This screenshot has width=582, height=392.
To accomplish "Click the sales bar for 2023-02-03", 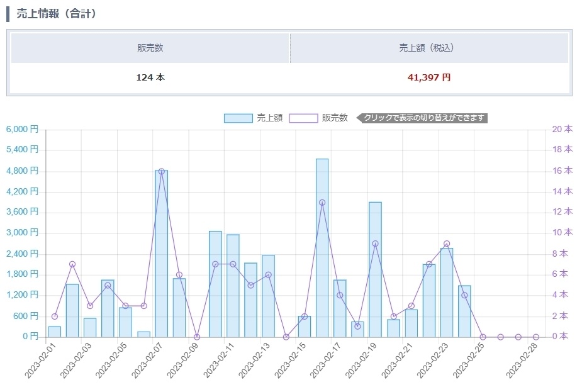I will pyautogui.click(x=90, y=327).
